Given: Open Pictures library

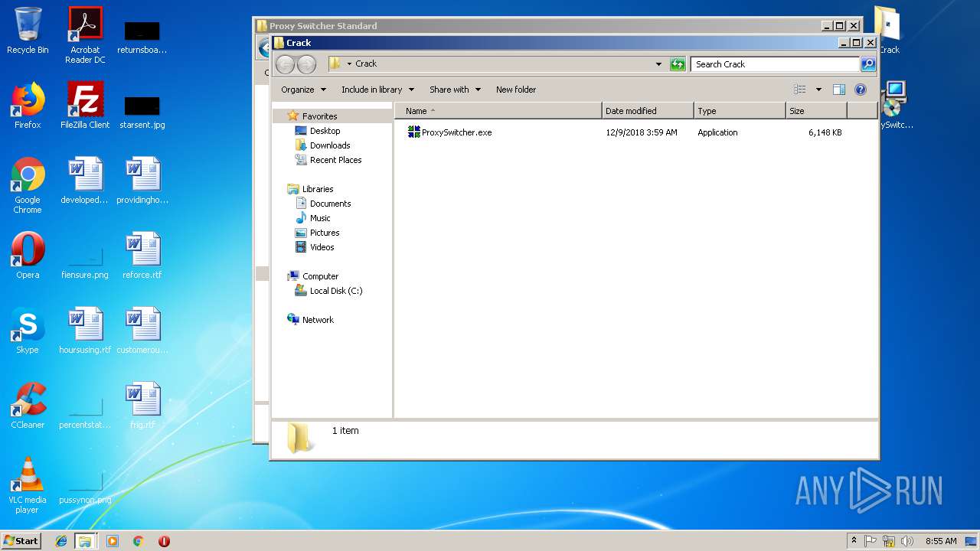Looking at the screenshot, I should coord(325,233).
